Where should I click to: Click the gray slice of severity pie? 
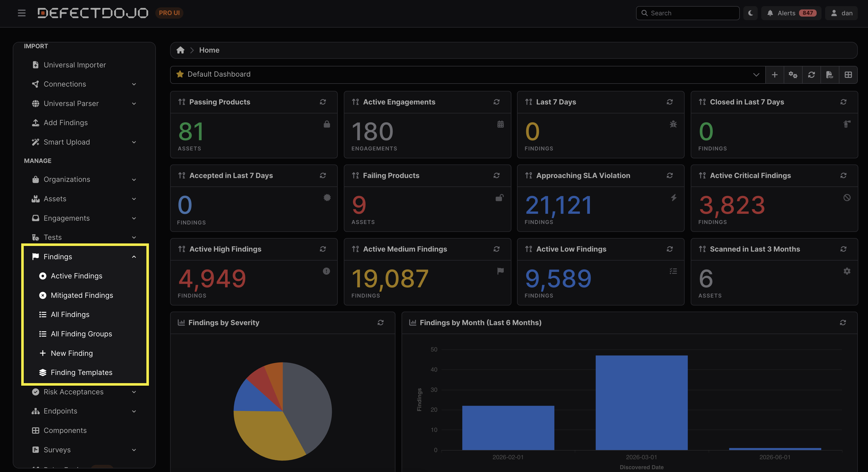click(x=308, y=404)
